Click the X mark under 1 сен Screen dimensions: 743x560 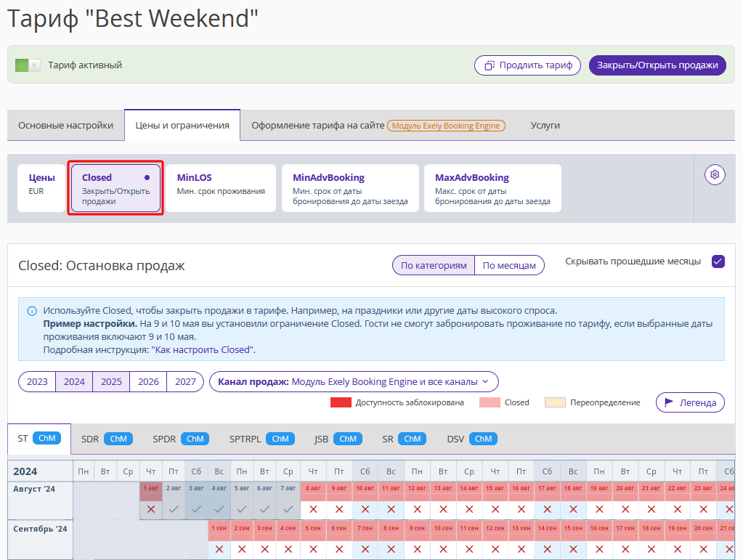[219, 549]
